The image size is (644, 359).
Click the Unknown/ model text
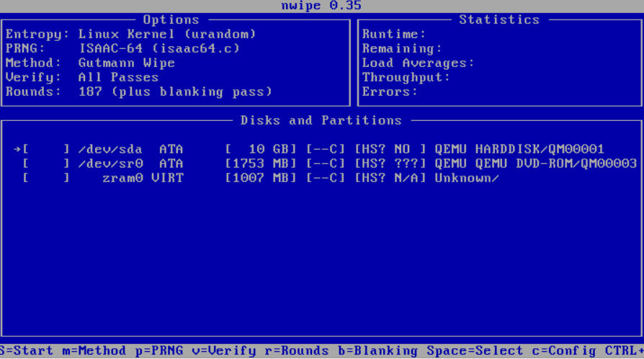pos(467,178)
